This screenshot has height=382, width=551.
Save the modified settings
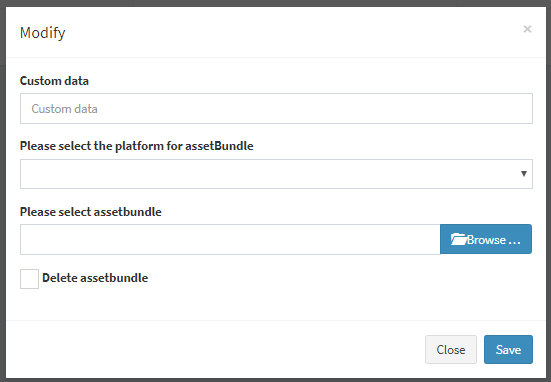[x=508, y=349]
